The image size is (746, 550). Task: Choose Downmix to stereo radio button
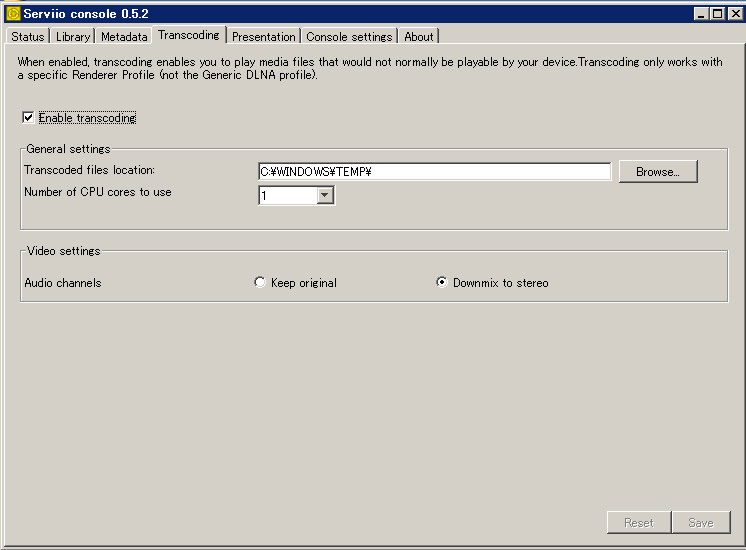tap(442, 283)
